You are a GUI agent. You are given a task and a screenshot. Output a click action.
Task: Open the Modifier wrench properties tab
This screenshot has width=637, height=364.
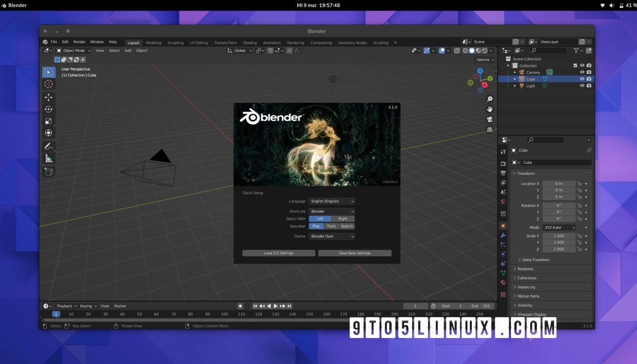coord(503,235)
